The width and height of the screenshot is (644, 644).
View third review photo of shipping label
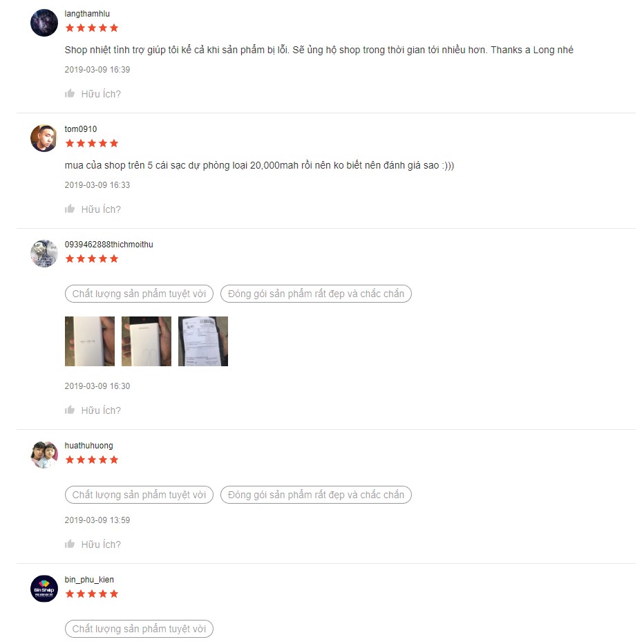203,341
